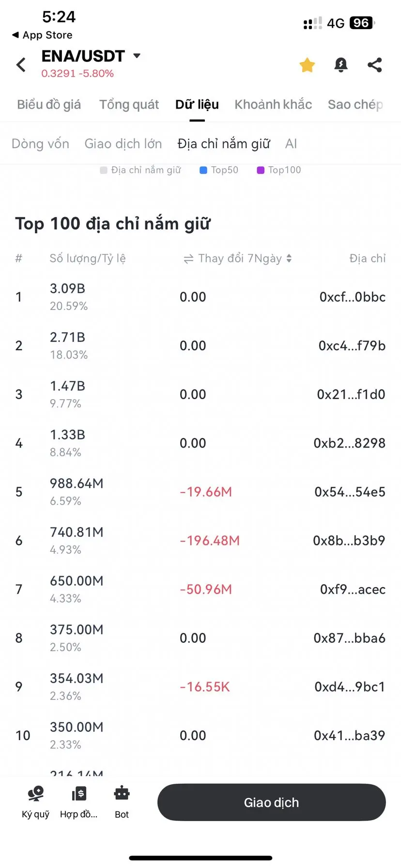This screenshot has height=868, width=401.
Task: Tap the back arrow icon
Action: [x=21, y=64]
